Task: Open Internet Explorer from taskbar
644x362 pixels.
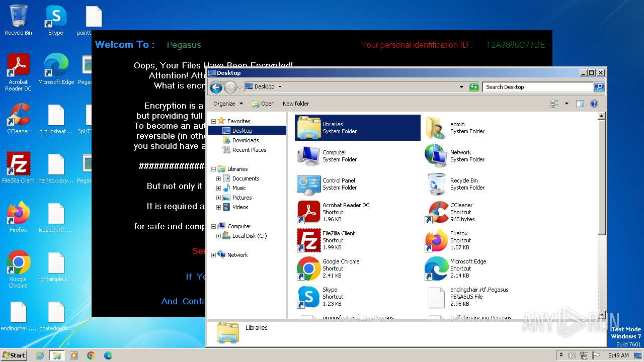Action: coord(40,355)
